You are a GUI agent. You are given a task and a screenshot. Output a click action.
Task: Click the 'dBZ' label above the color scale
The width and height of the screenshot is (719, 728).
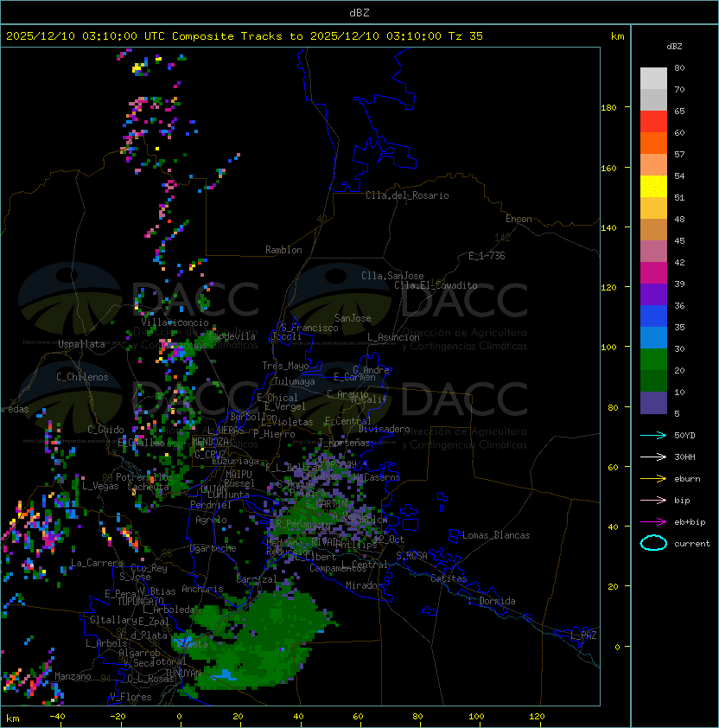[x=674, y=47]
